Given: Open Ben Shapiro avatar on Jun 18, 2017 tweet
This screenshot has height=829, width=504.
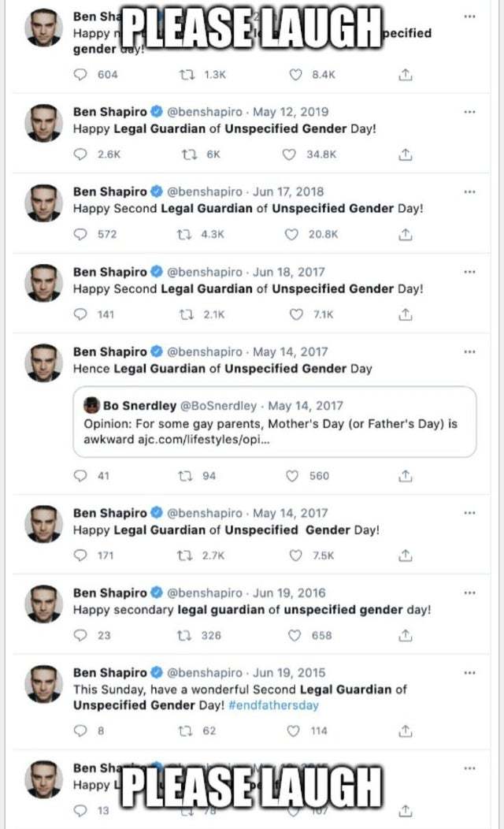Looking at the screenshot, I should coord(43,283).
